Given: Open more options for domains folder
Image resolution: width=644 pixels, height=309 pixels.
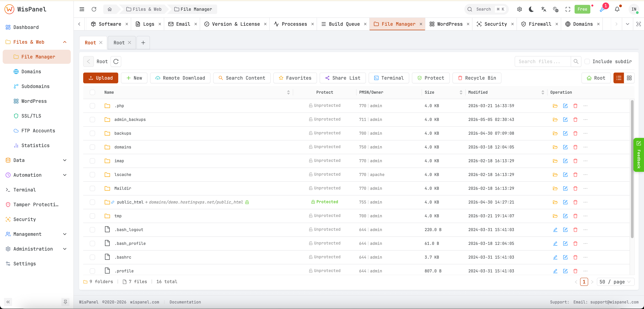Looking at the screenshot, I should pos(585,147).
